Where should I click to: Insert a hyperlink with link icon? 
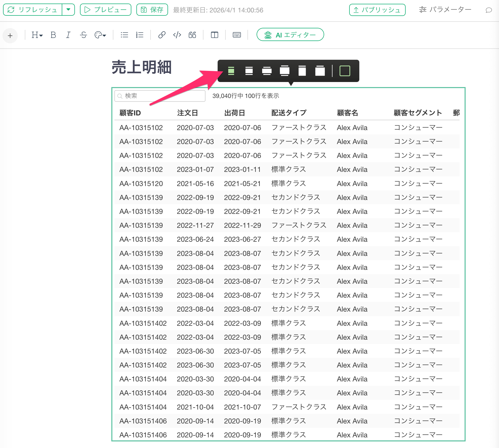point(162,35)
